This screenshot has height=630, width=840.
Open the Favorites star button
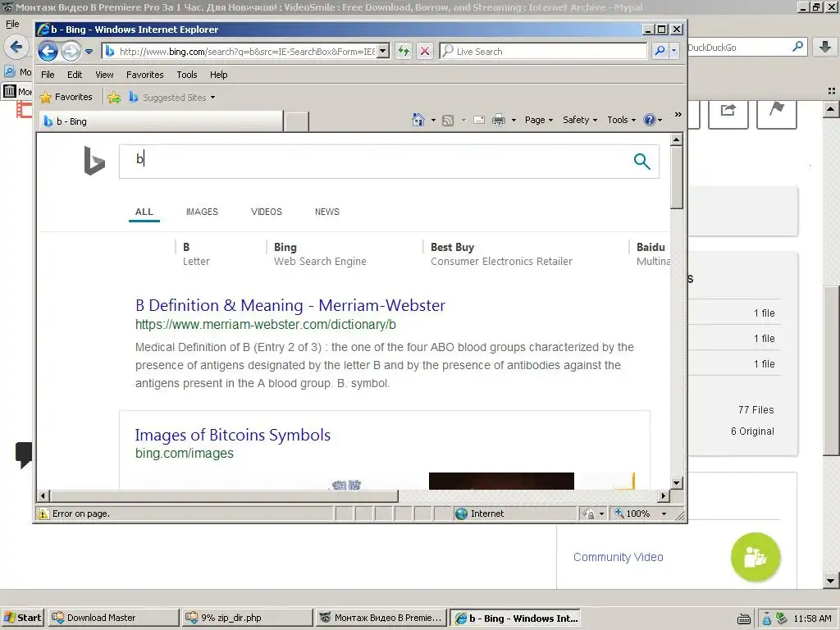point(66,97)
